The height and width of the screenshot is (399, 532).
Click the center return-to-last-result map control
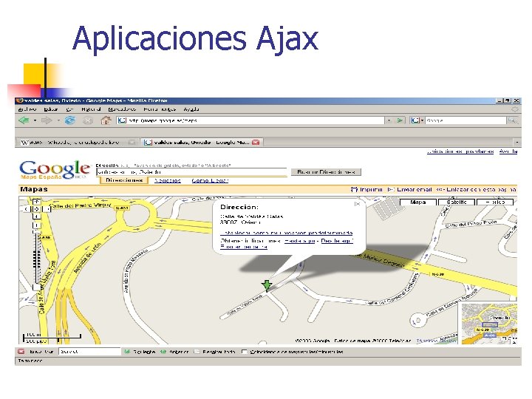click(x=36, y=209)
